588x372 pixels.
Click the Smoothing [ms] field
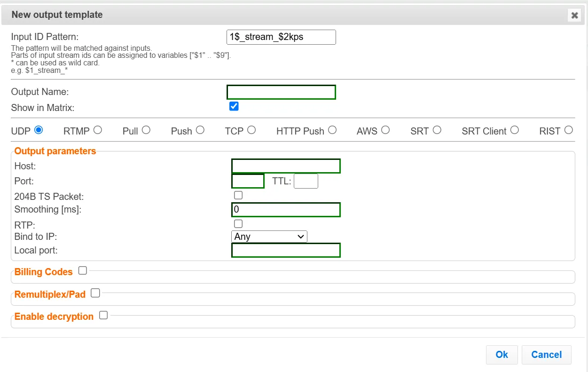tap(286, 210)
